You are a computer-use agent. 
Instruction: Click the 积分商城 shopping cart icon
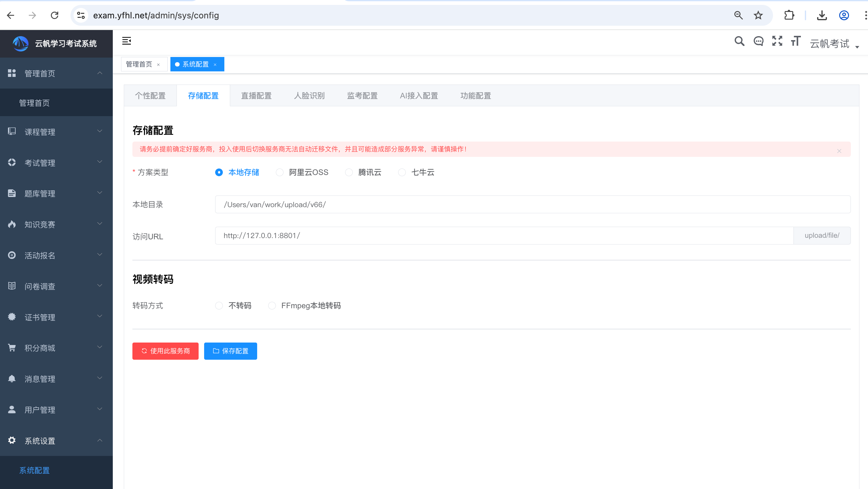(12, 348)
